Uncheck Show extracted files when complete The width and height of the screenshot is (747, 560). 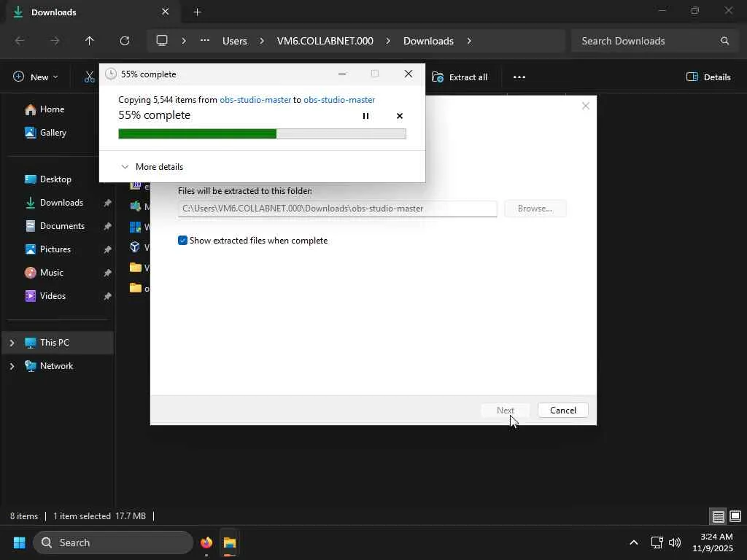tap(182, 241)
